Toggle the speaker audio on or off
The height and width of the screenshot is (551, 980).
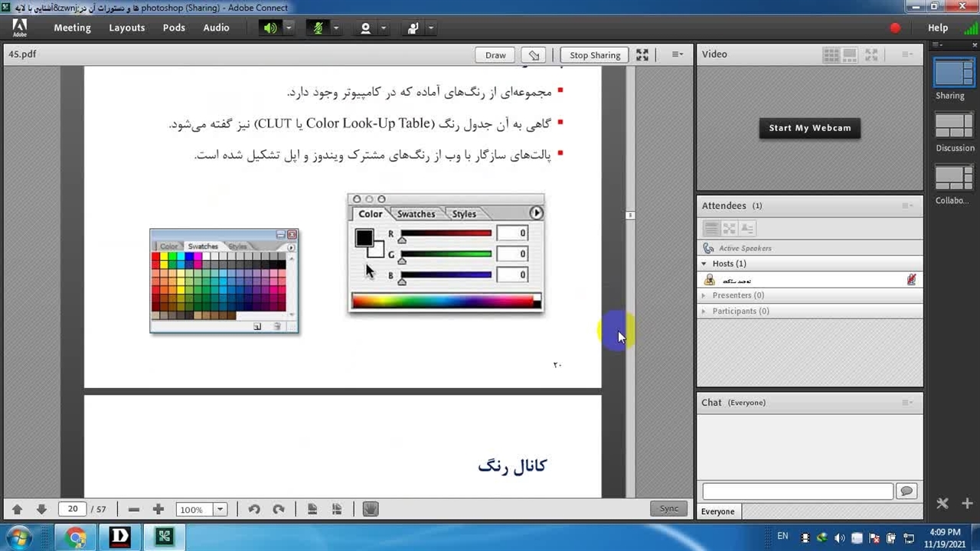270,28
